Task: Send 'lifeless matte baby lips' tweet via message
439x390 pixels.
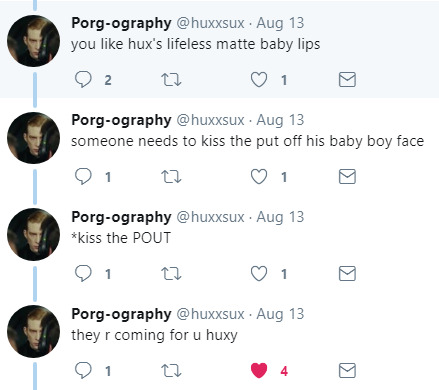Action: [347, 80]
